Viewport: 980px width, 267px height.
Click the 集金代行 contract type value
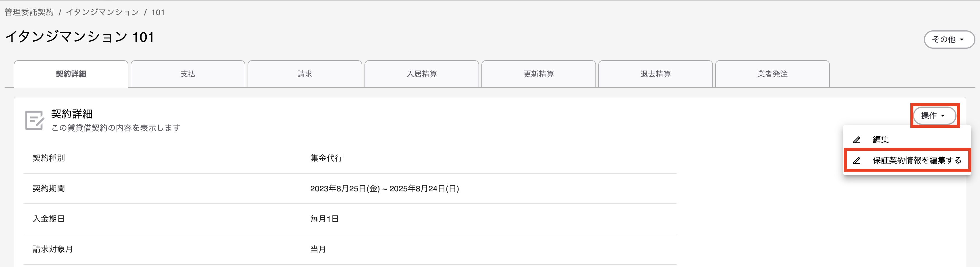point(326,158)
